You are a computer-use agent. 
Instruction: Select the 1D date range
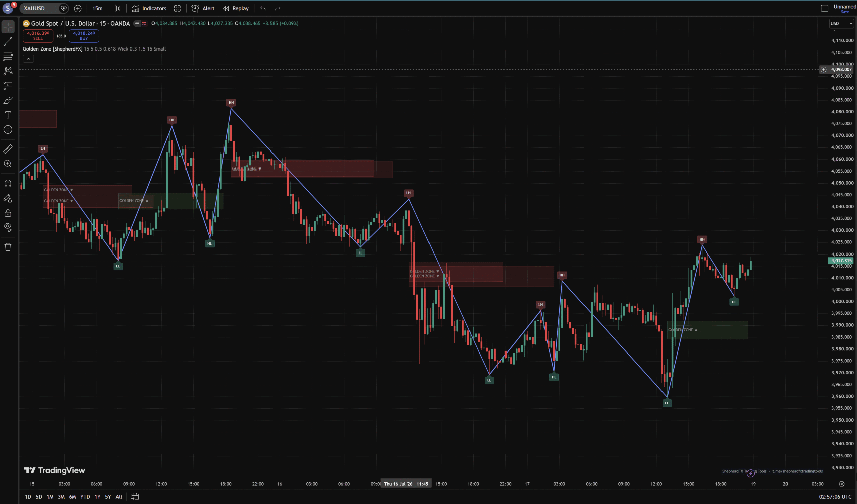click(28, 497)
